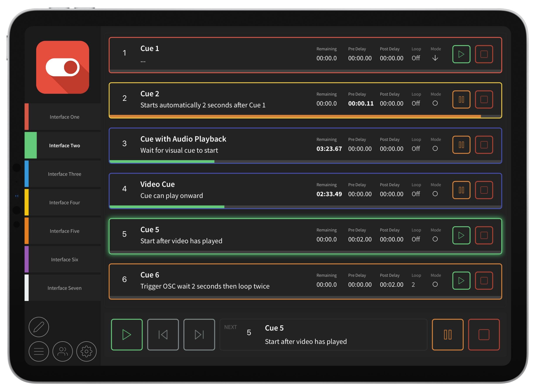
Task: Select Interface Seven
Action: coord(63,288)
